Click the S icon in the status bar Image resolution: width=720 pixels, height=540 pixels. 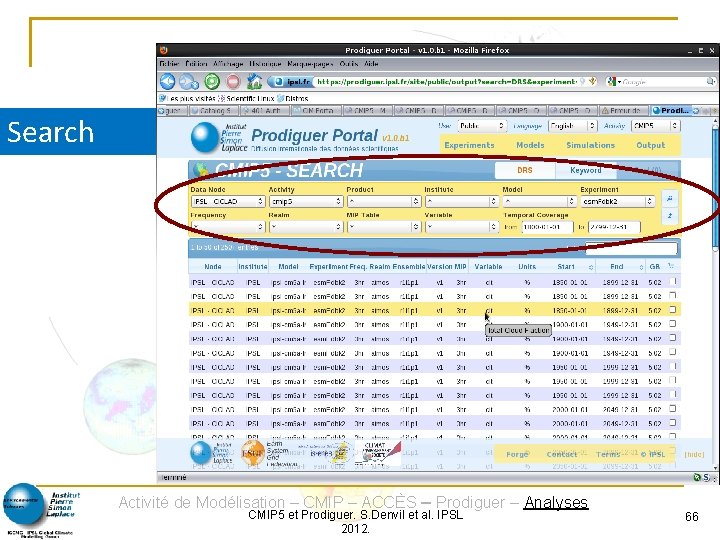706,478
